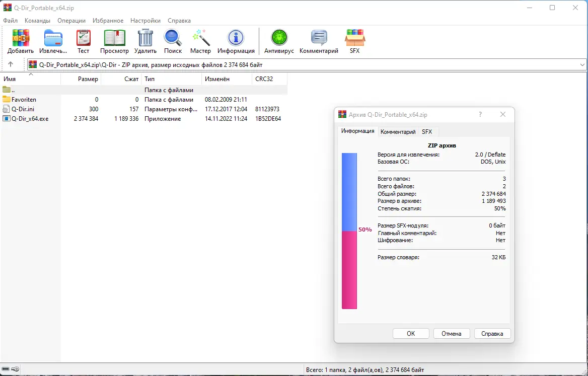588x376 pixels.
Task: Expand the address bar dropdown arrow
Action: 582,65
